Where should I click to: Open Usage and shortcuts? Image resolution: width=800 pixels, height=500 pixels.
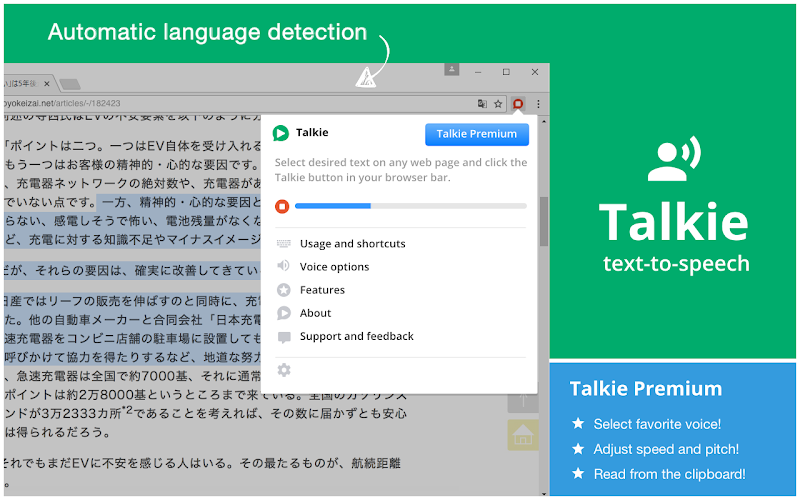pyautogui.click(x=353, y=243)
